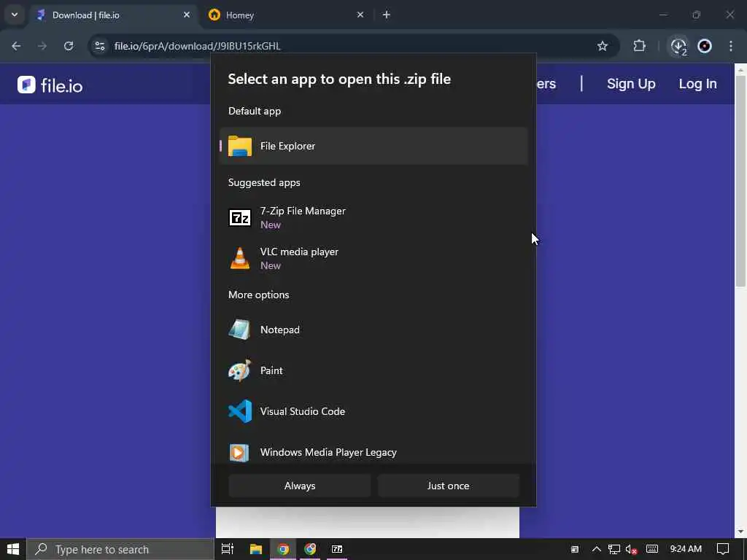Go back with the browser back arrow

pos(16,46)
